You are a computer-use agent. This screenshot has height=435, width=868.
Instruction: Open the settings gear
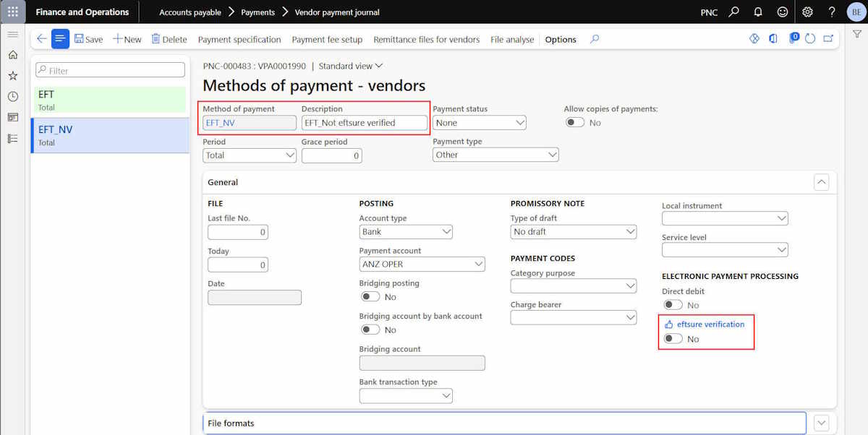tap(808, 12)
